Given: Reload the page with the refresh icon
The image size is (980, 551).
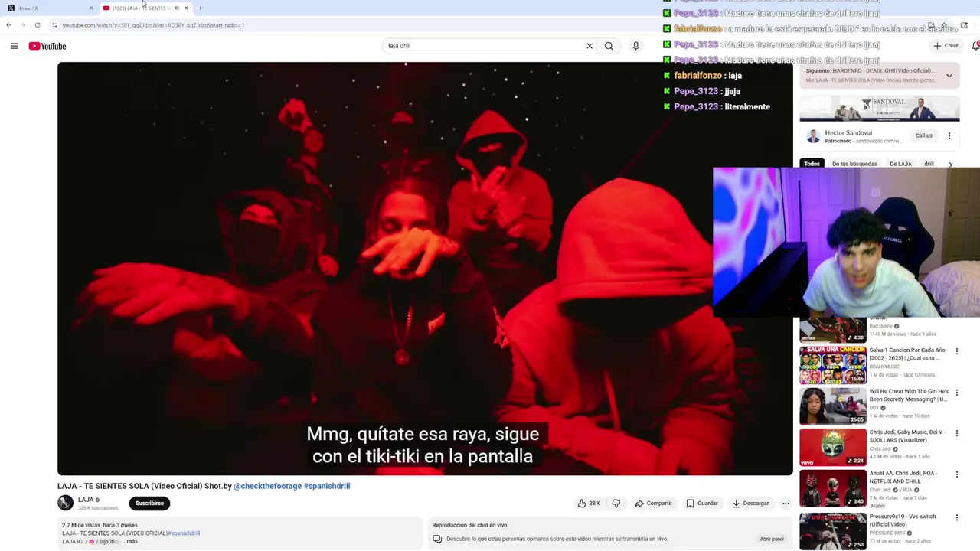Looking at the screenshot, I should (38, 25).
